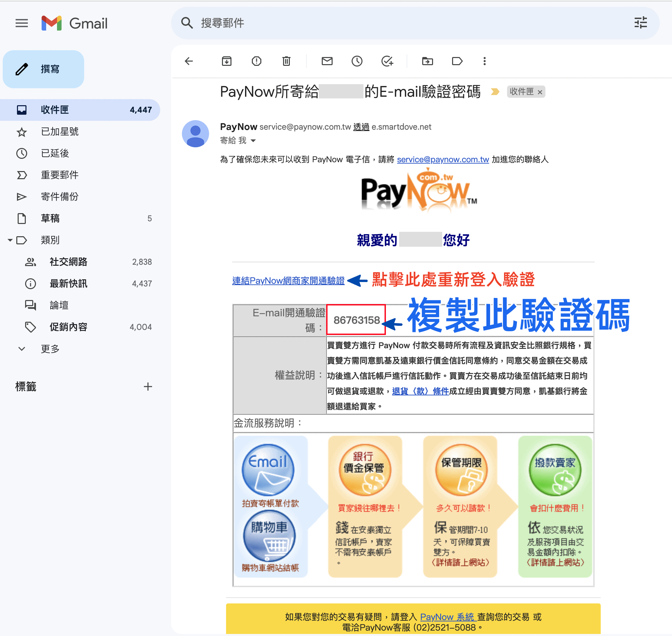Open 收件匣 inbox folder
Viewport: 672px width, 636px height.
click(80, 110)
